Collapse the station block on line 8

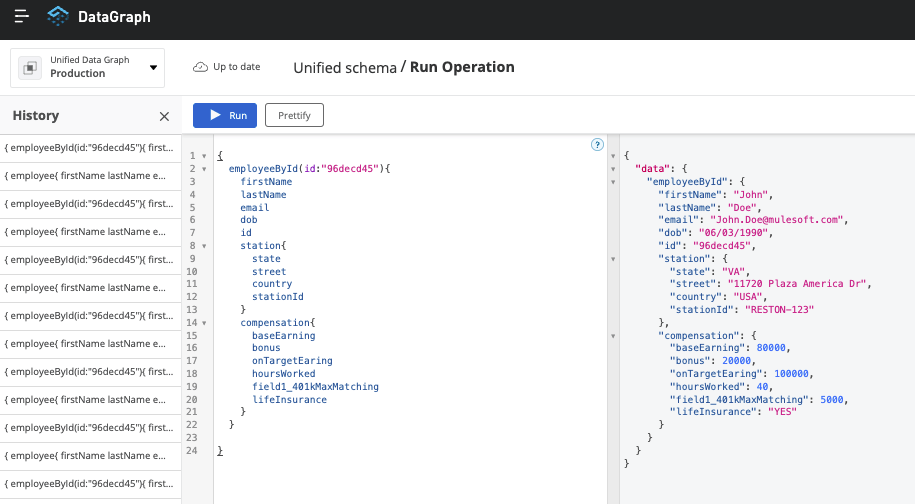tap(204, 246)
